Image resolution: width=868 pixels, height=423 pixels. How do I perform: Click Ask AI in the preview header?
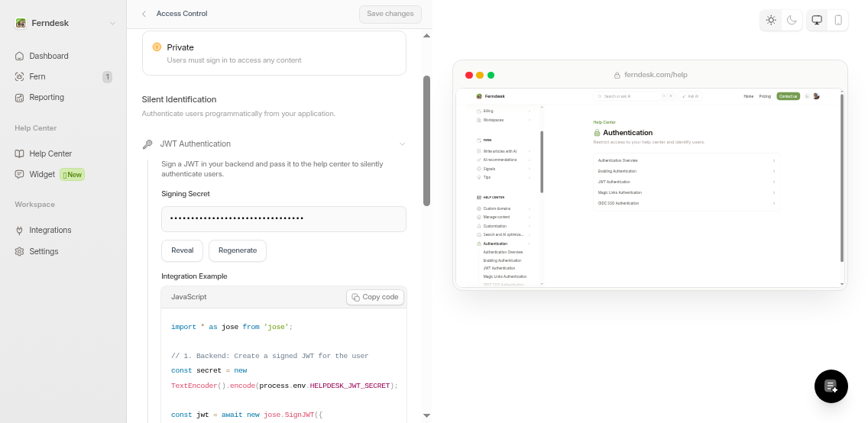click(690, 96)
